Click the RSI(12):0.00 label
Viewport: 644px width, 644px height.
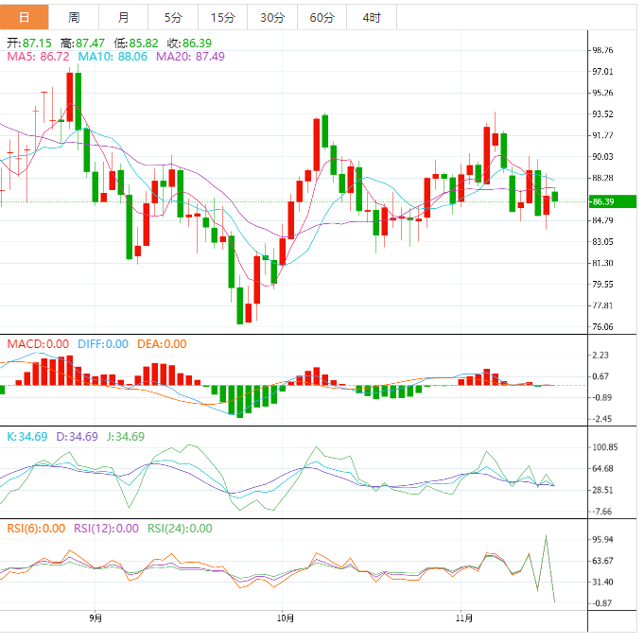106,529
